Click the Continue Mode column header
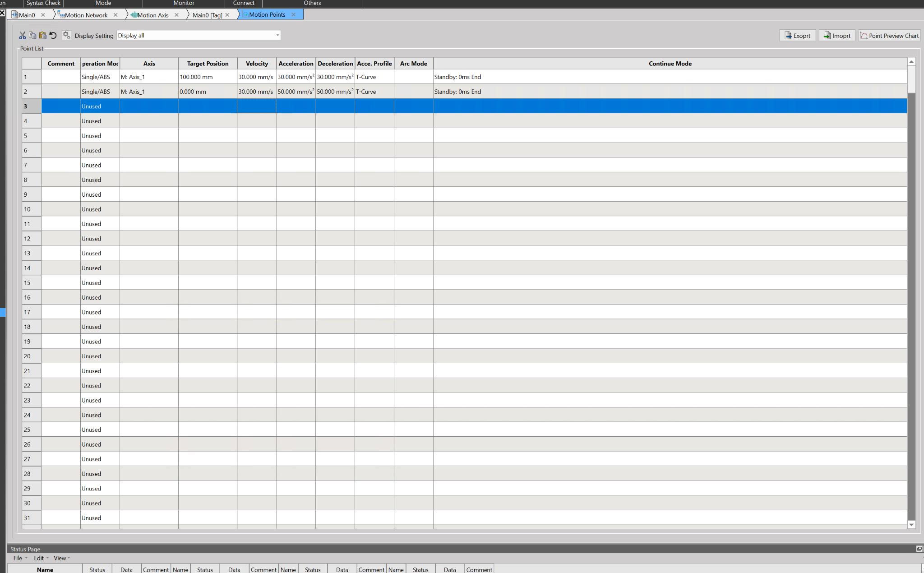 pyautogui.click(x=670, y=64)
